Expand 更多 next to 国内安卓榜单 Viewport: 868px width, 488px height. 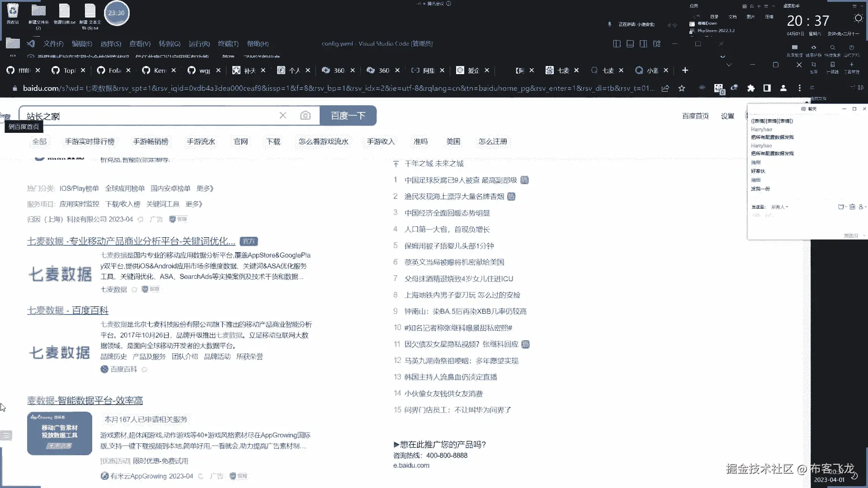pyautogui.click(x=205, y=188)
